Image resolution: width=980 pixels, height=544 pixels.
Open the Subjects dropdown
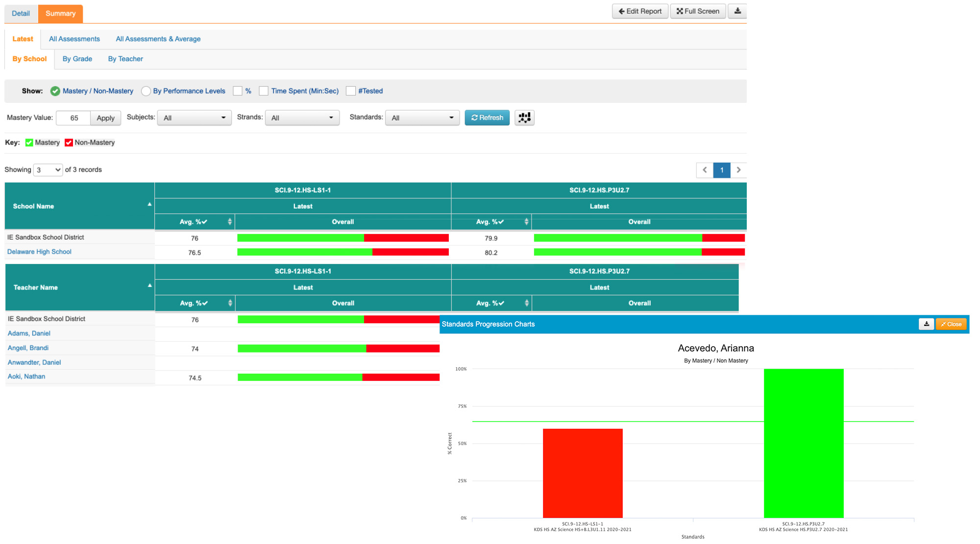point(195,118)
